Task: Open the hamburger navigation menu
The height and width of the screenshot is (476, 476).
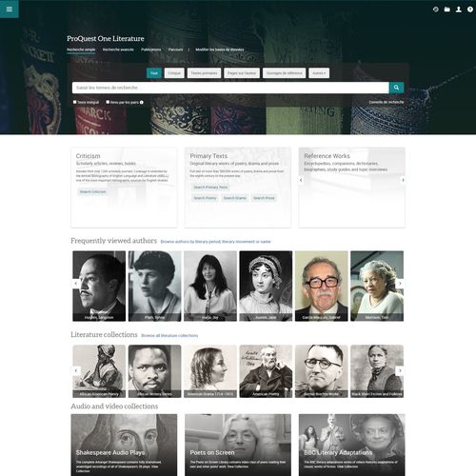Action: coord(10,9)
